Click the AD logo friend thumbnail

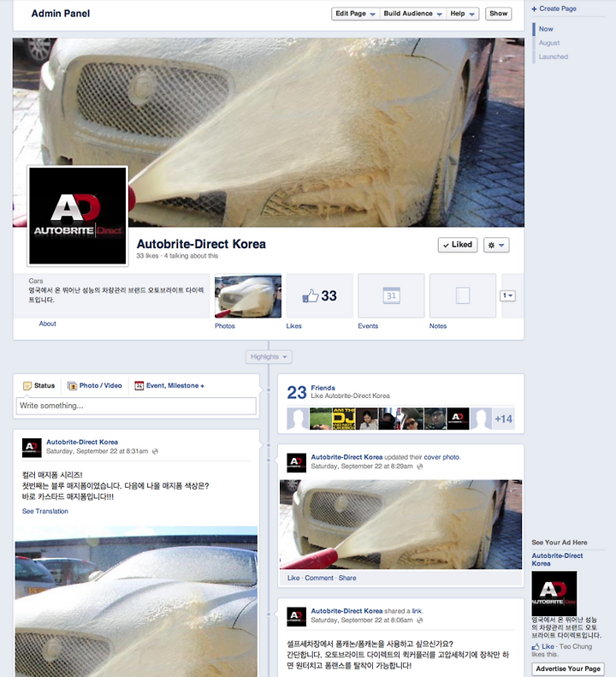point(458,419)
